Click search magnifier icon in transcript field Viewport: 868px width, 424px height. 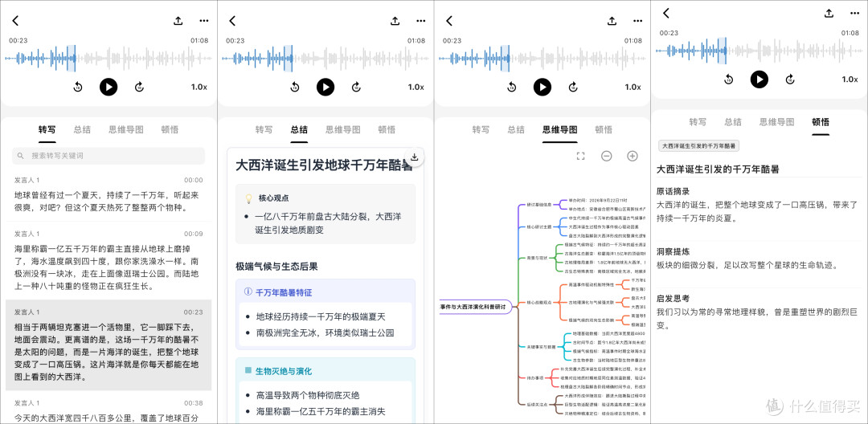tap(21, 156)
